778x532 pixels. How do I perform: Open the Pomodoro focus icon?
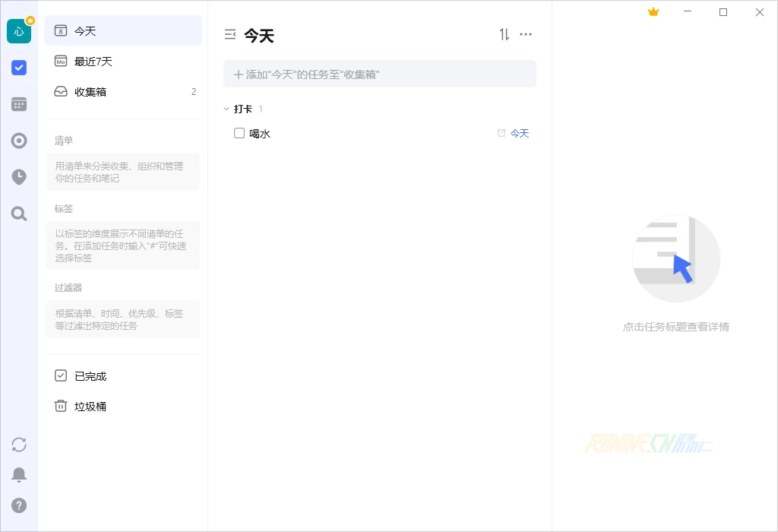pyautogui.click(x=19, y=141)
